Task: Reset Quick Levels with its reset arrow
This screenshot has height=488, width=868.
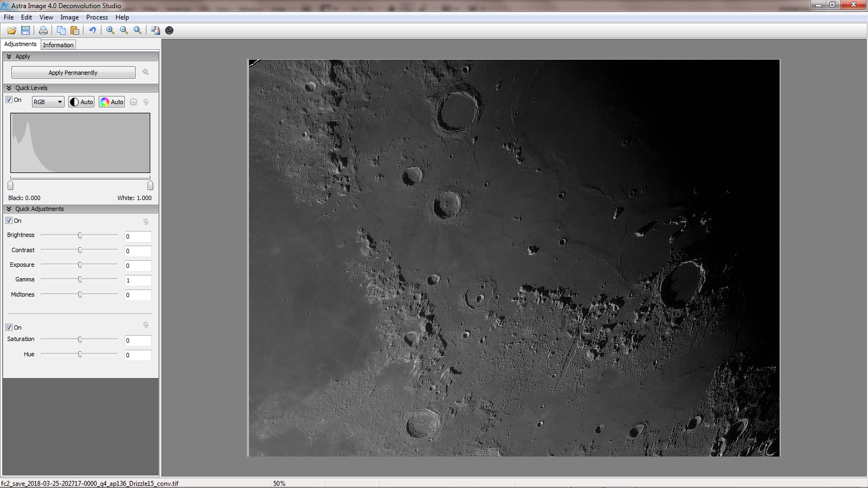Action: 146,102
